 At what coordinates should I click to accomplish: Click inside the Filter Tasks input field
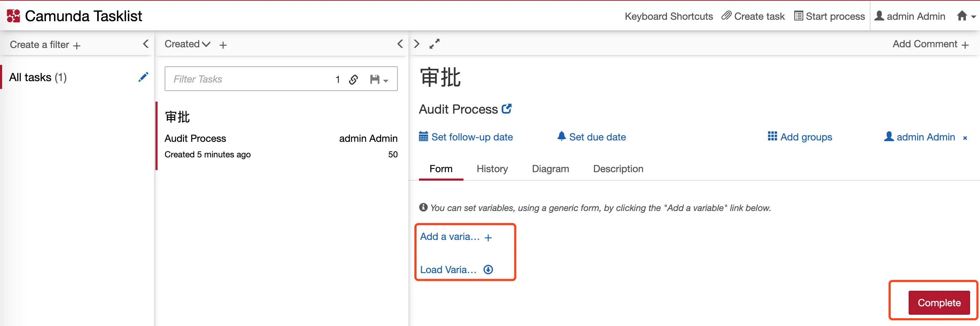click(228, 79)
